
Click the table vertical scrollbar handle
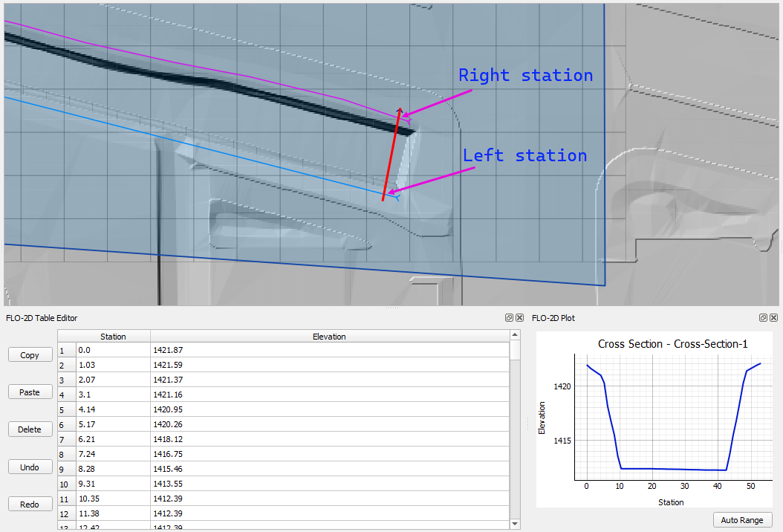point(515,350)
